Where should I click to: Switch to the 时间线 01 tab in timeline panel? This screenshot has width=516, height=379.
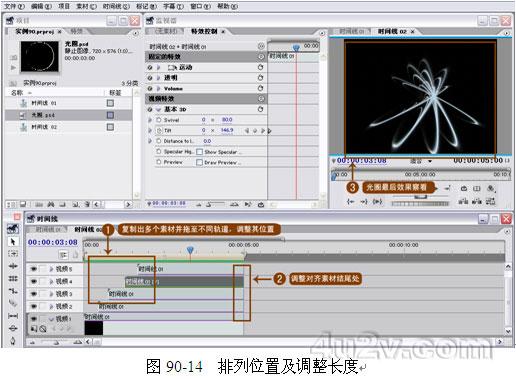48,229
